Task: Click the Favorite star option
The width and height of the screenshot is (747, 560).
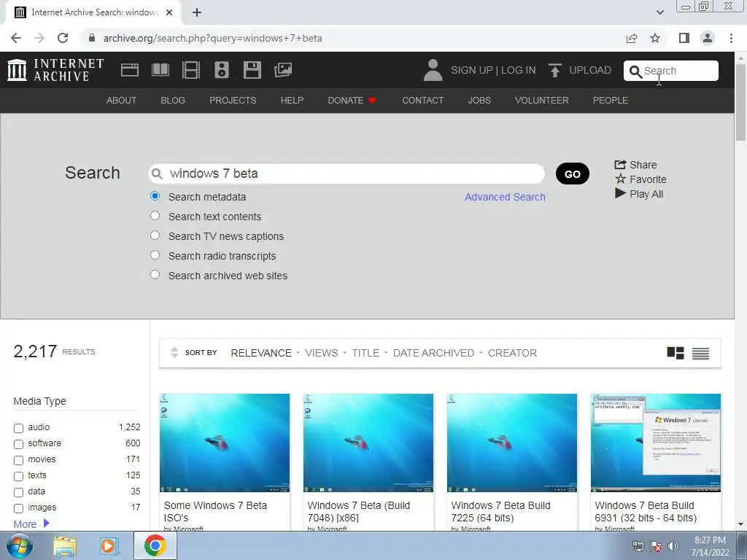Action: click(x=640, y=179)
